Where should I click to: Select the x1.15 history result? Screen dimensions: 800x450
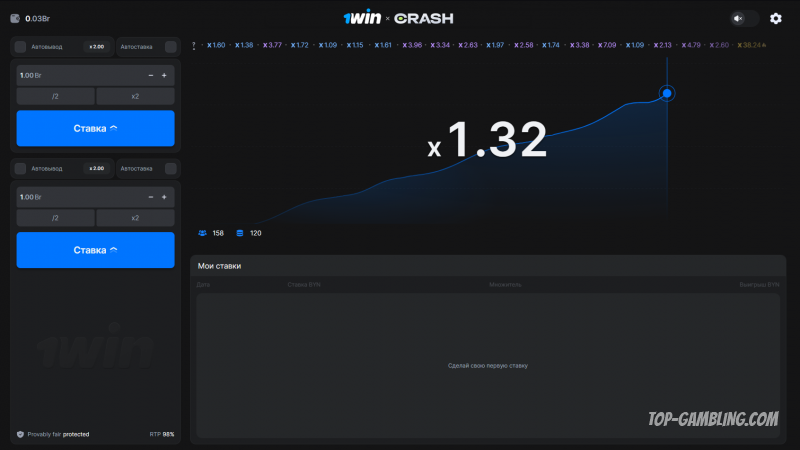pos(355,45)
